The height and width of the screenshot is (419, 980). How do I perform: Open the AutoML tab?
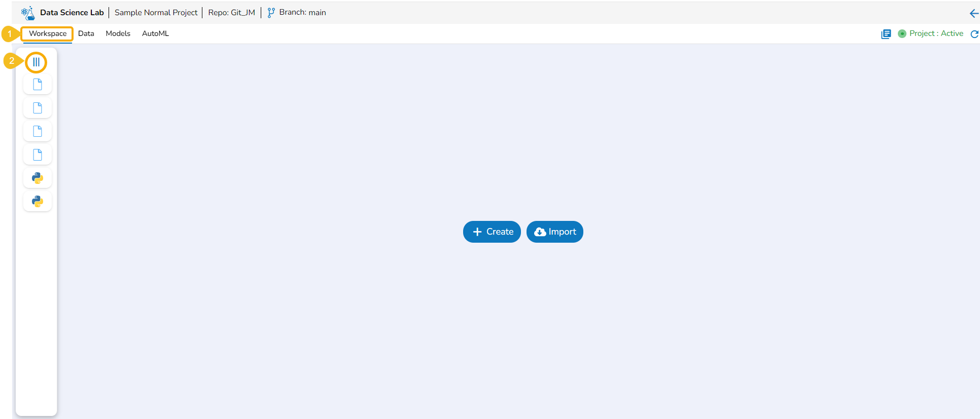[x=155, y=33]
